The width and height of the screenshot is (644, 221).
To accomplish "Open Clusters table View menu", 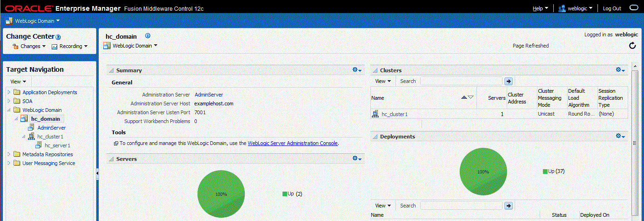I will point(383,81).
